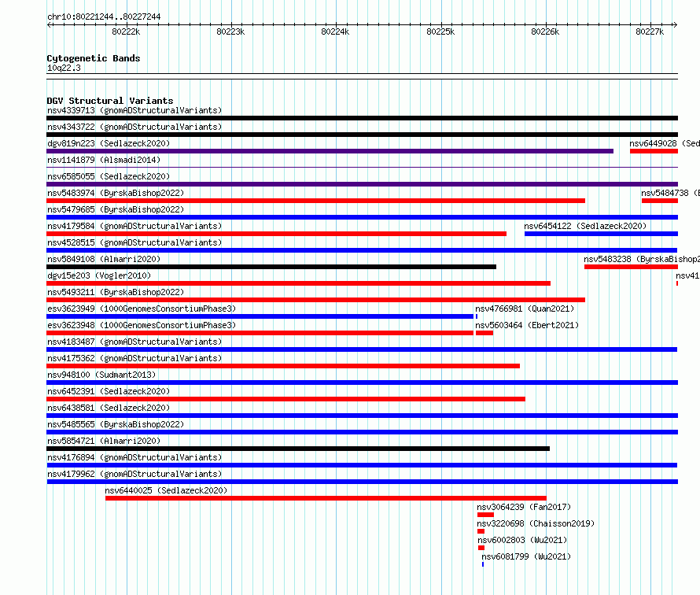
Task: Select the nsv6454122 (Sedlazeck2020) label
Action: click(x=585, y=226)
